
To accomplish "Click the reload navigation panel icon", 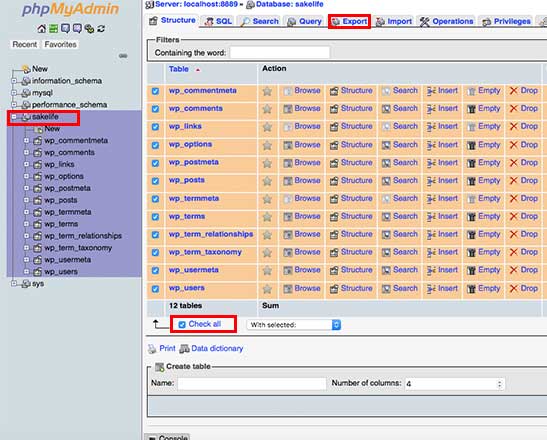I will (x=101, y=29).
